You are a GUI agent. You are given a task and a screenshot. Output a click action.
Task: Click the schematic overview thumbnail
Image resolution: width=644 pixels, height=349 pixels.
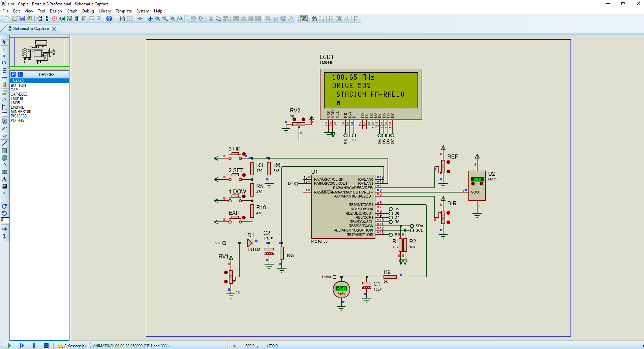click(39, 52)
